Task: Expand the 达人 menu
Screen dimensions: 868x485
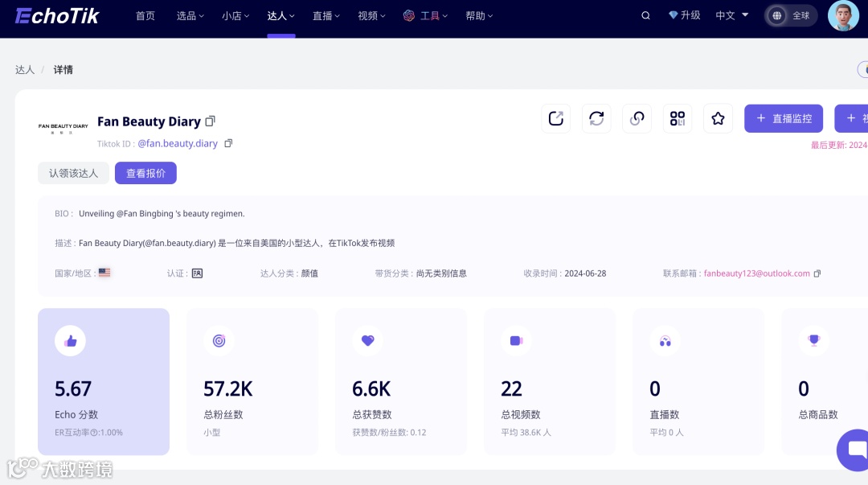Action: click(x=280, y=16)
